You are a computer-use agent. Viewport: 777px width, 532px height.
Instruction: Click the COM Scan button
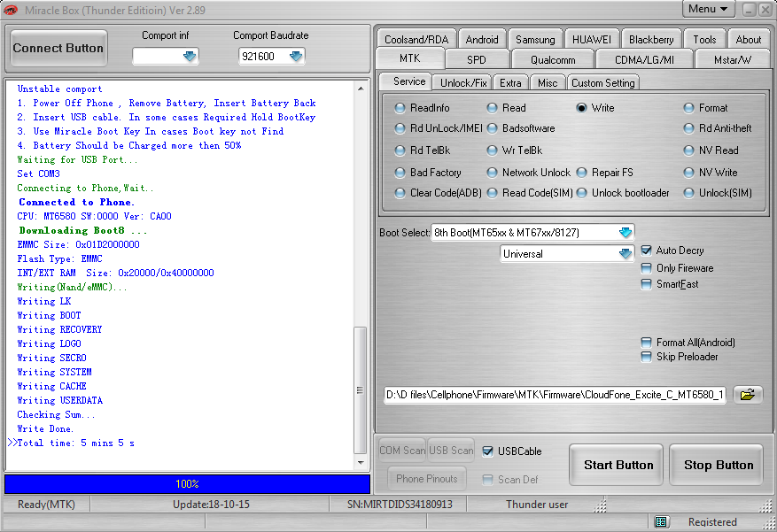[x=402, y=451]
